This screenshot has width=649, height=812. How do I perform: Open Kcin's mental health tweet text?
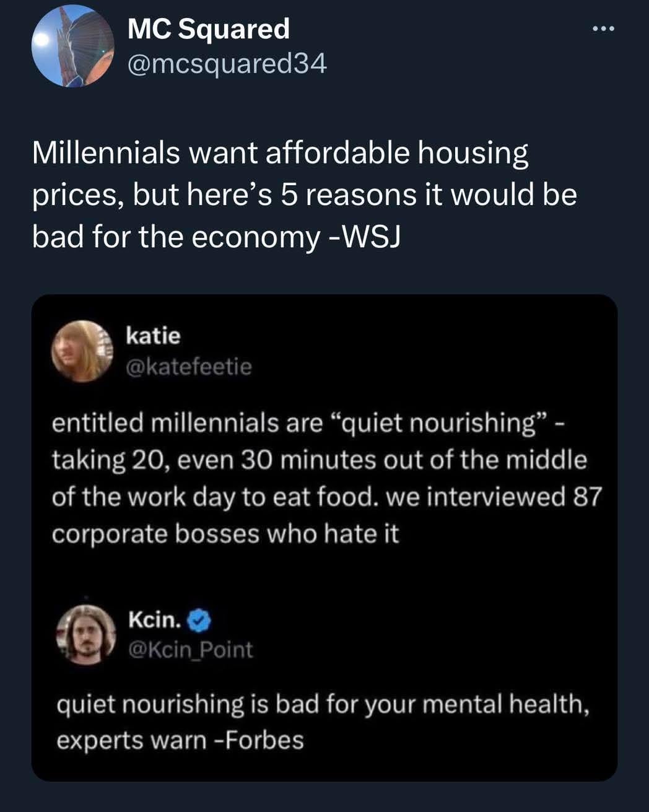click(x=322, y=722)
